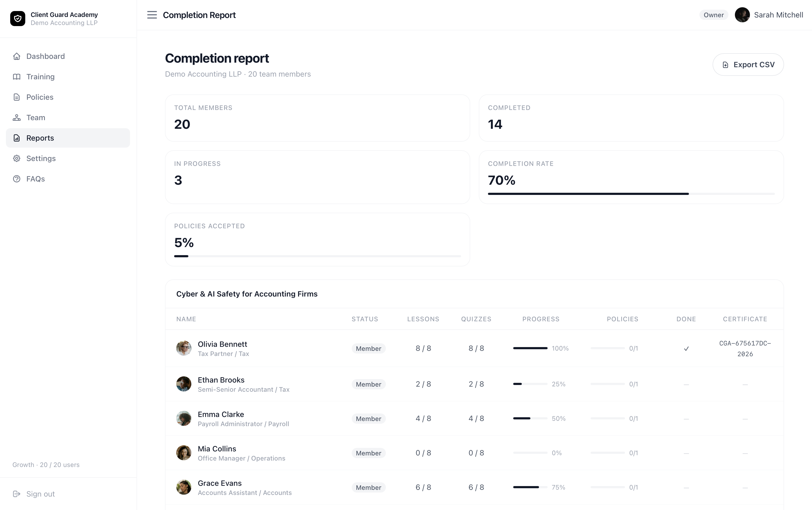
Task: Click Mia Collins's policies 0/1 value
Action: (x=633, y=453)
